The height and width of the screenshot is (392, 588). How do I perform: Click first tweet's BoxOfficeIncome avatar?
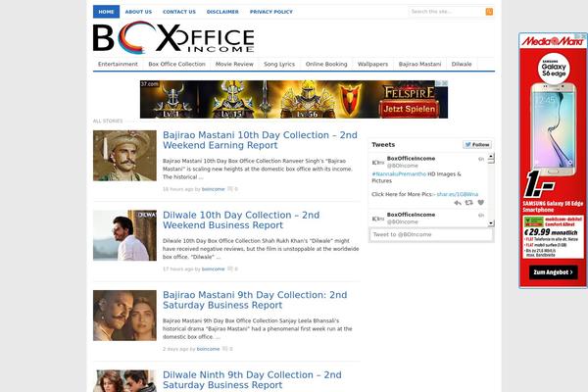pyautogui.click(x=377, y=162)
